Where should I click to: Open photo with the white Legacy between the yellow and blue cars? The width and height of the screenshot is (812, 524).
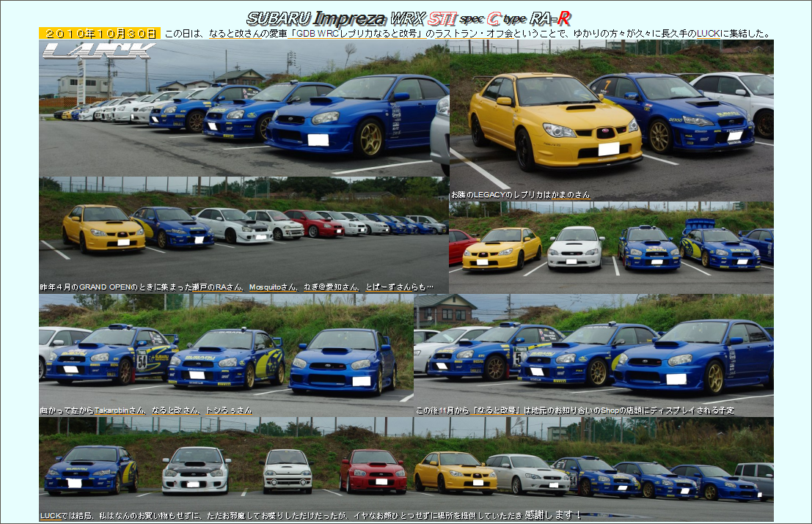click(611, 246)
